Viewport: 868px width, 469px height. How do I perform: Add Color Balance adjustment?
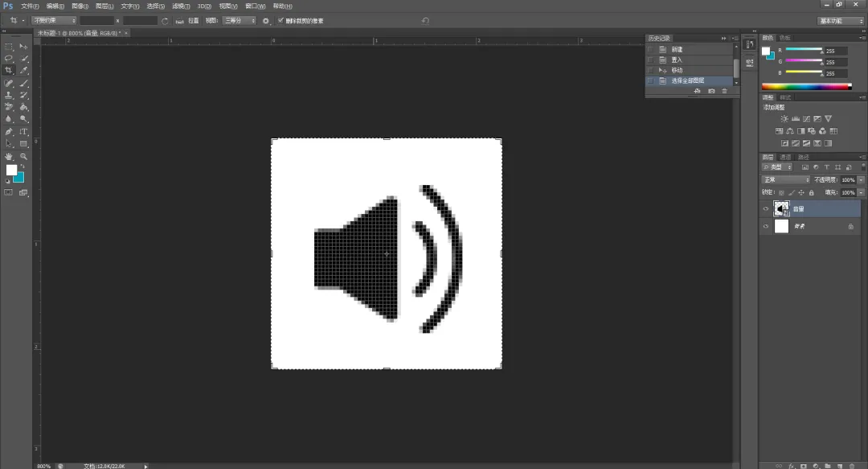[790, 131]
